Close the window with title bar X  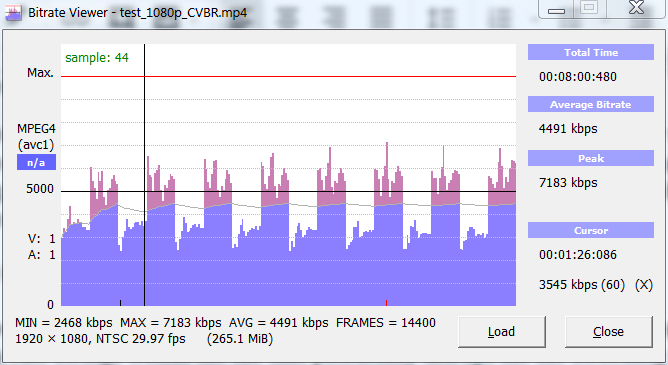(x=636, y=8)
